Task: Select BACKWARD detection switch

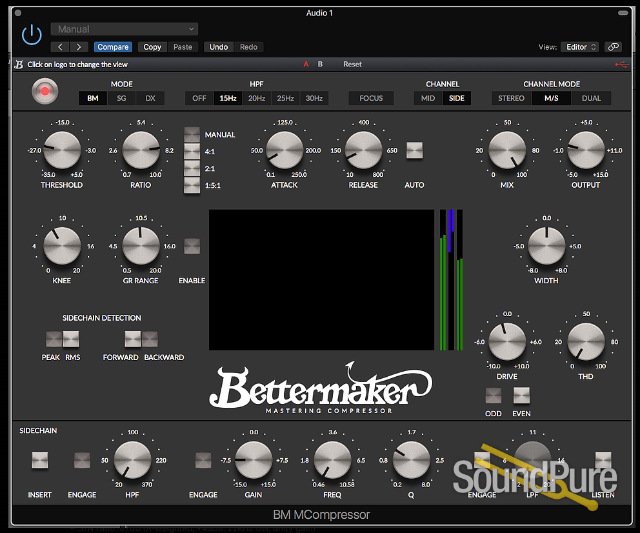Action: (150, 339)
